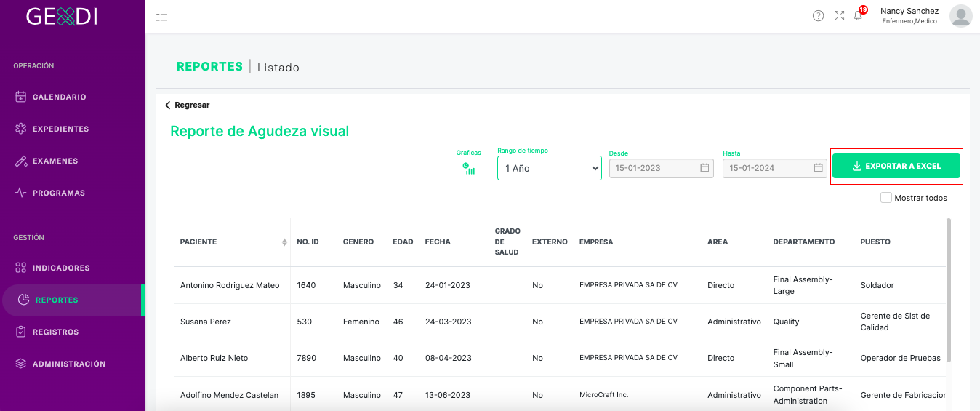Open the Rango de tiempo dropdown
This screenshot has height=411, width=980.
[549, 168]
